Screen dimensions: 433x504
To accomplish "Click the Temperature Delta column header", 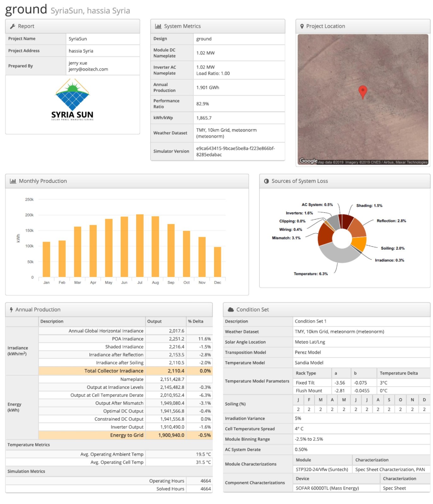I will 399,373.
